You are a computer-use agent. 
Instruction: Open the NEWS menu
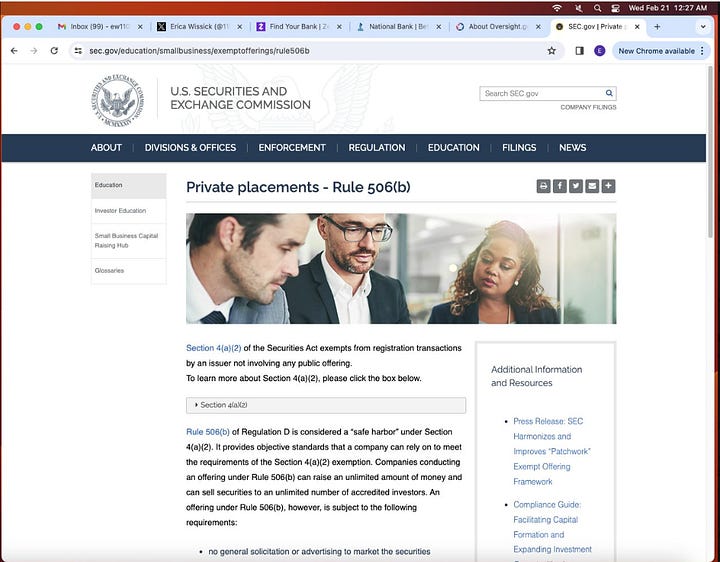tap(572, 147)
